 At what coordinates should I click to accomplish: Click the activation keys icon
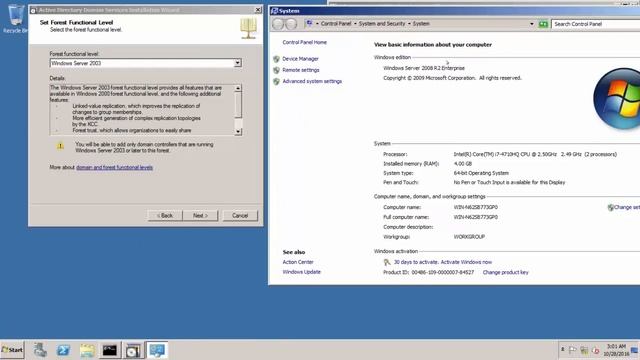tap(387, 262)
